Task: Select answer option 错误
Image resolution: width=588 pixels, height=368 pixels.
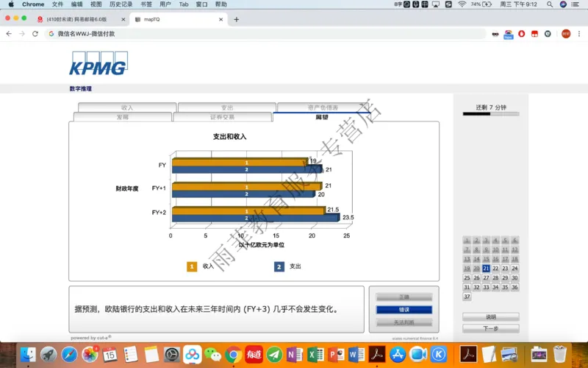Action: pos(404,310)
